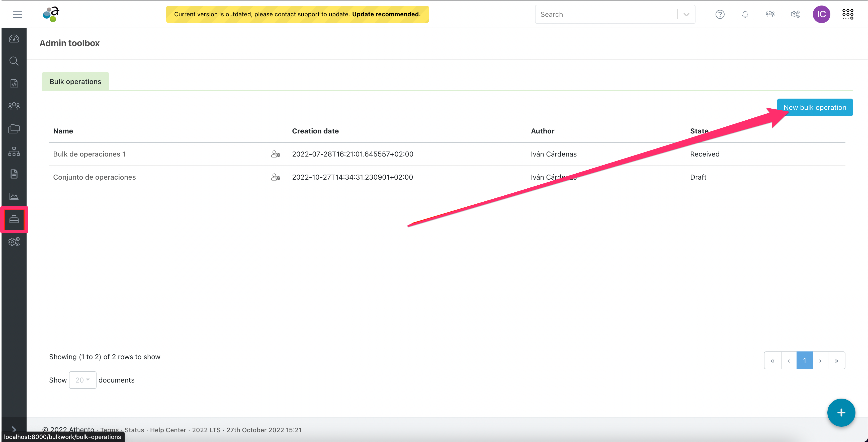Select the Bulk operations tab
This screenshot has height=442, width=868.
(x=75, y=82)
